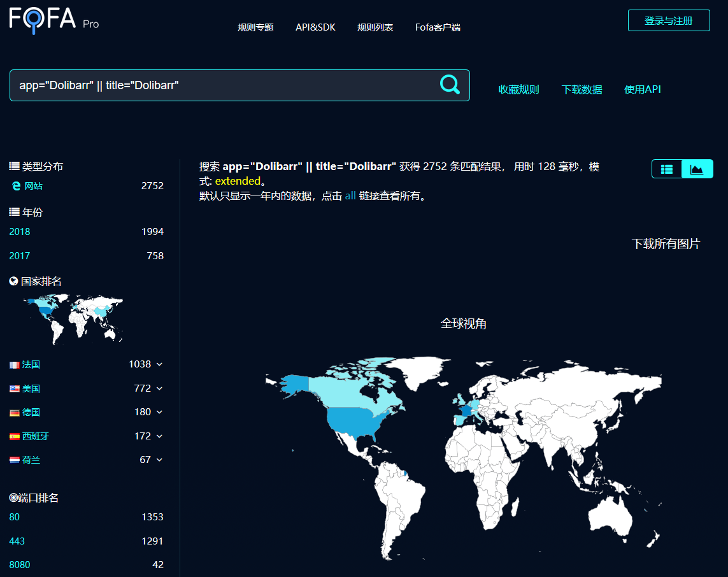
Task: Click the globe icon beside 国家排名
Action: coord(13,281)
